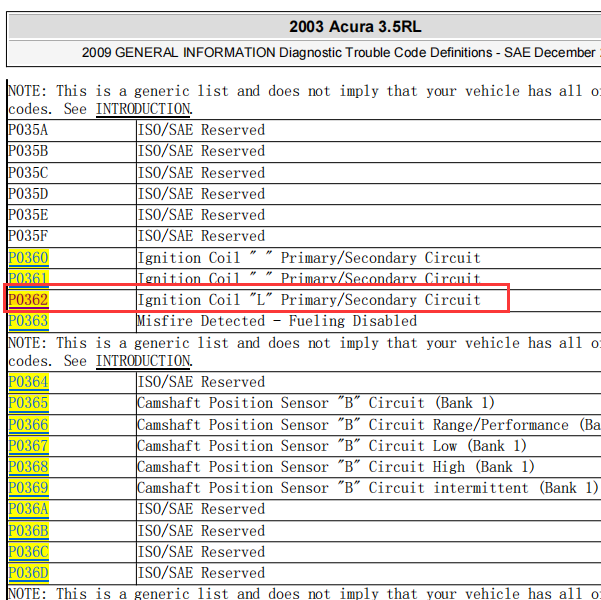Viewport: 601px width, 600px height.
Task: Select the P035D code cell
Action: [x=72, y=194]
